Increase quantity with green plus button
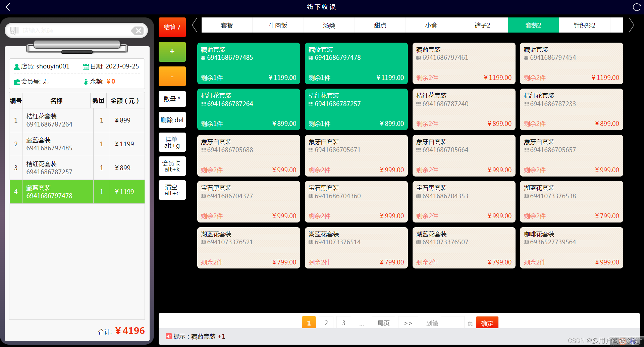The height and width of the screenshot is (347, 644). 172,52
